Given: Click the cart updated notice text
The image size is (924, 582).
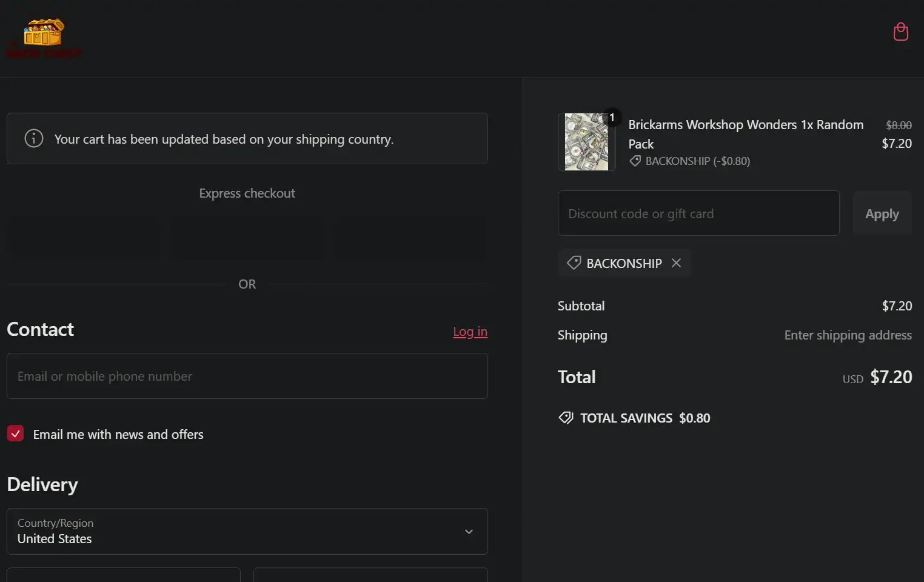Looking at the screenshot, I should coord(224,139).
